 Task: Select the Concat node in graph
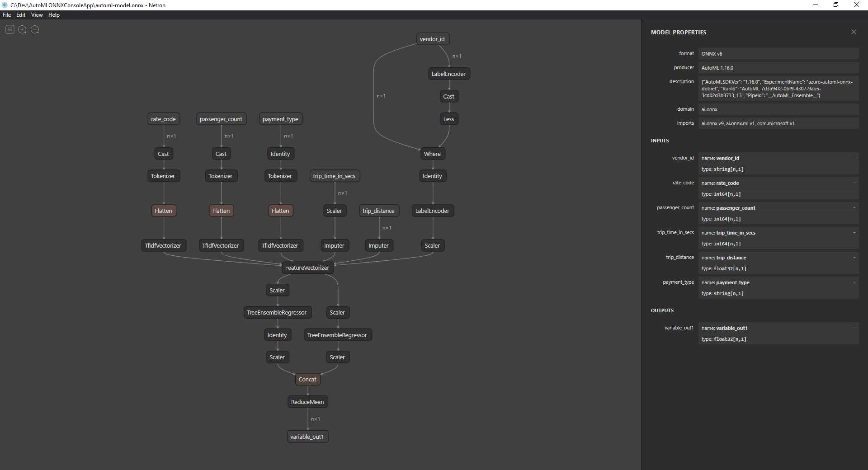click(x=307, y=380)
